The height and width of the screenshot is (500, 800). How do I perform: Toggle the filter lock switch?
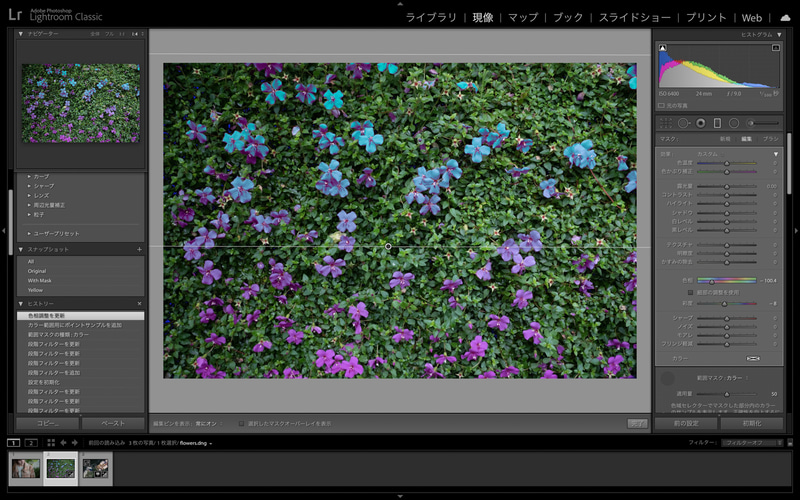point(790,442)
